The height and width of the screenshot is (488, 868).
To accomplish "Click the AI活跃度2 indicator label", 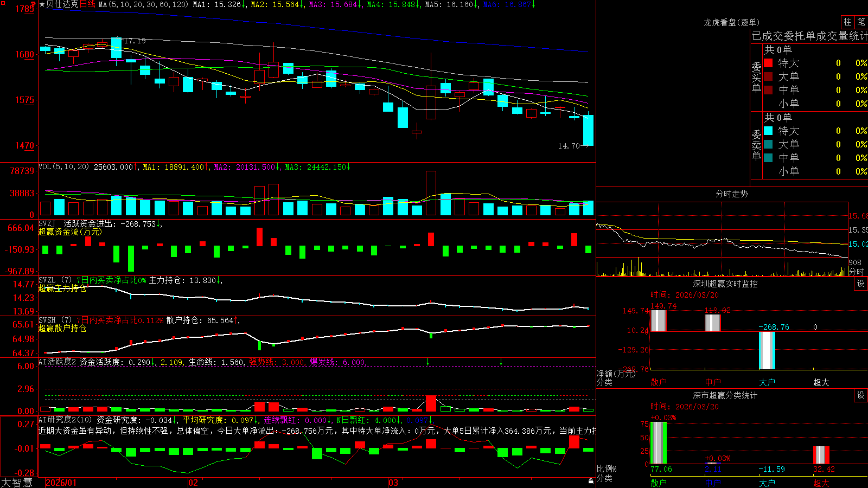I will (58, 362).
